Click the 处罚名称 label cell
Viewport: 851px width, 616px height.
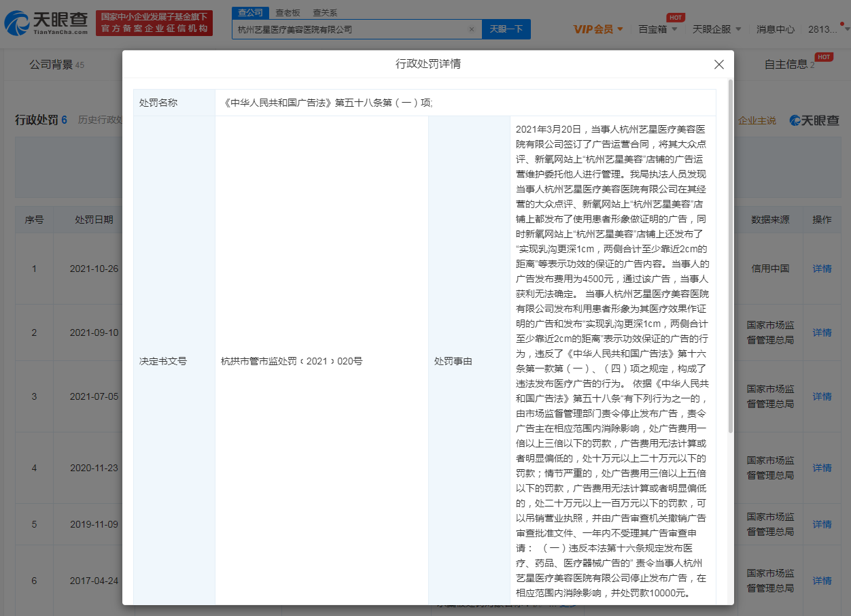point(174,103)
